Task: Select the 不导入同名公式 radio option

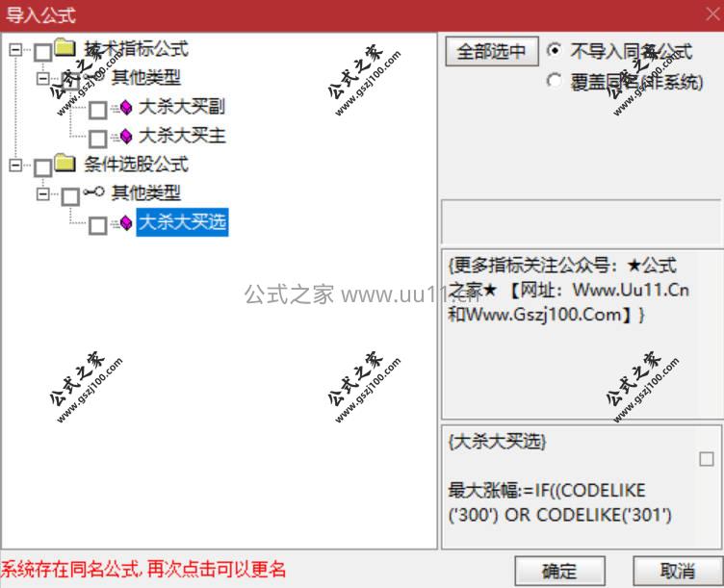Action: [x=555, y=50]
